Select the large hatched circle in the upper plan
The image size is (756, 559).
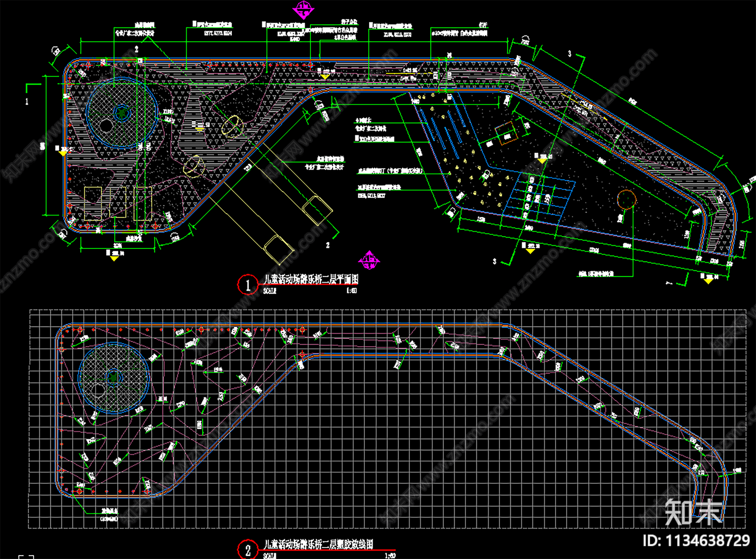[x=122, y=113]
